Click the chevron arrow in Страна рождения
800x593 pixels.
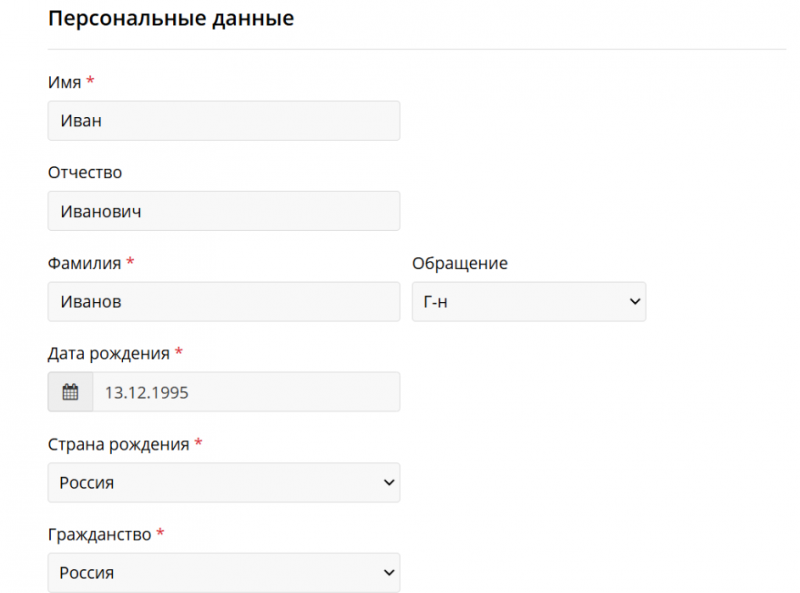pyautogui.click(x=389, y=482)
